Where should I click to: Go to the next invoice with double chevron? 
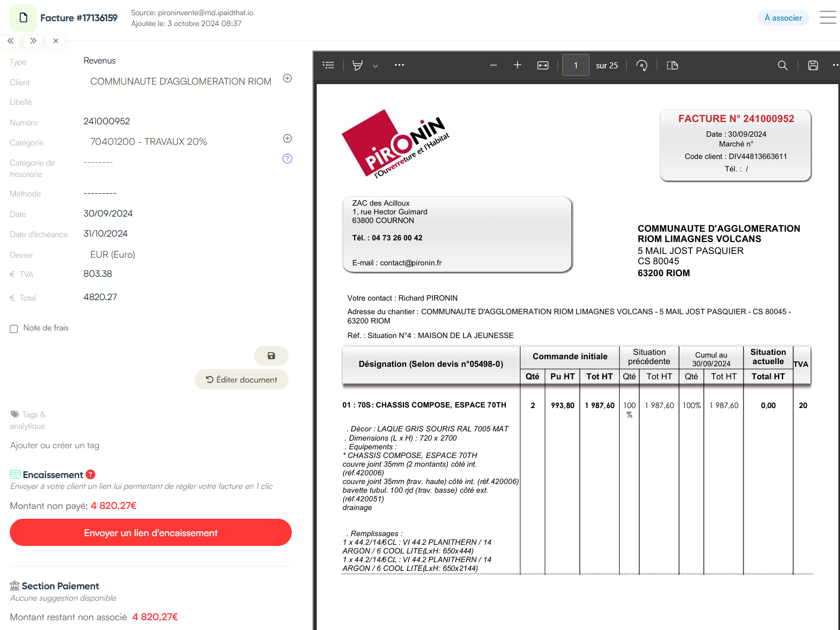click(x=33, y=41)
